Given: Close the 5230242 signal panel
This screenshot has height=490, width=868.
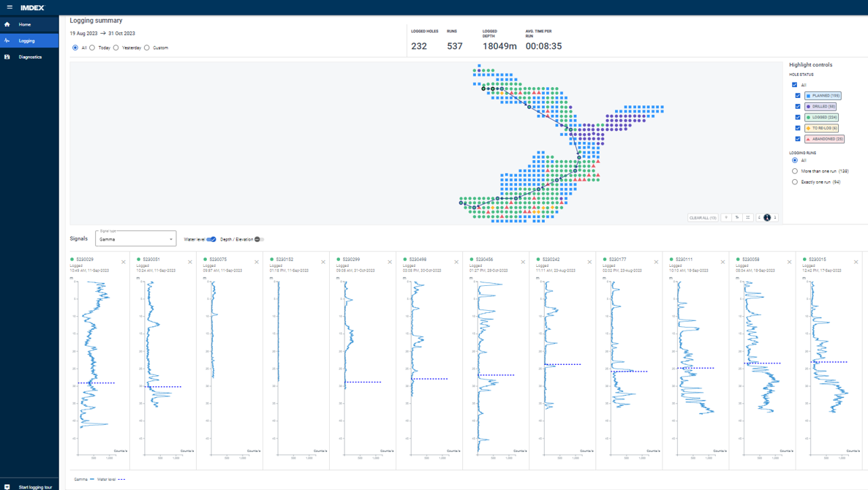Looking at the screenshot, I should coord(589,262).
